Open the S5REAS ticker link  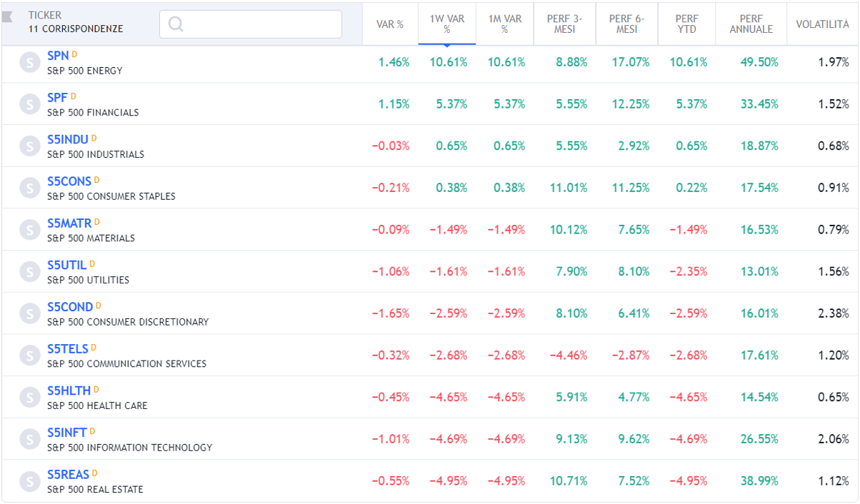coord(69,475)
